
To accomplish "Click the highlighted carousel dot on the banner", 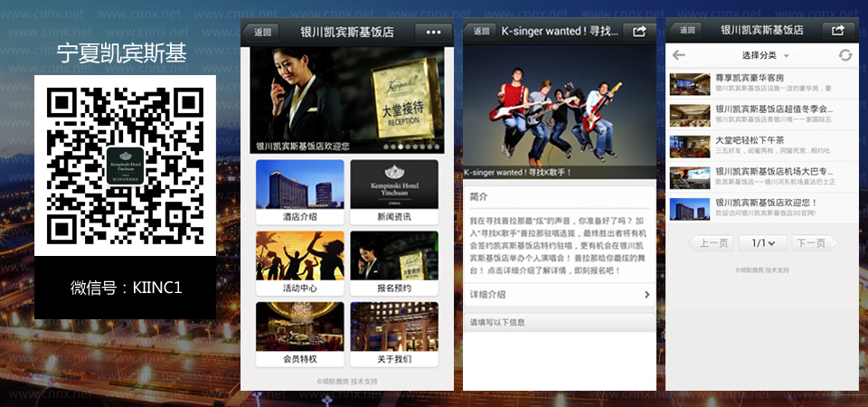I will click(401, 147).
